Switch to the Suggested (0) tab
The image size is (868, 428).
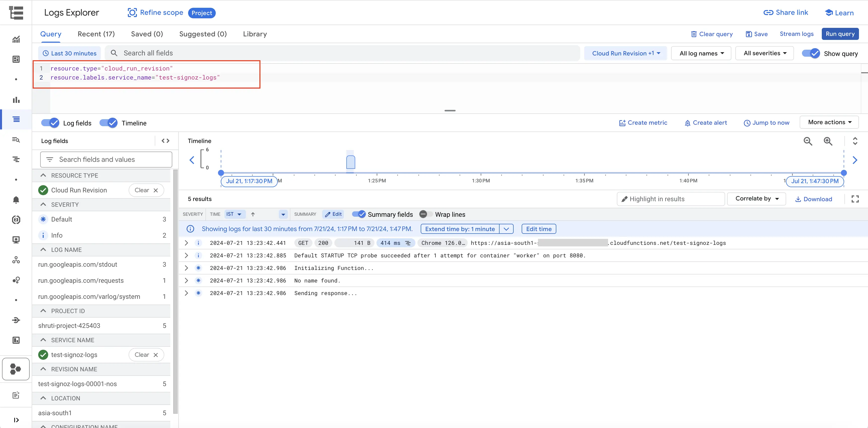203,34
